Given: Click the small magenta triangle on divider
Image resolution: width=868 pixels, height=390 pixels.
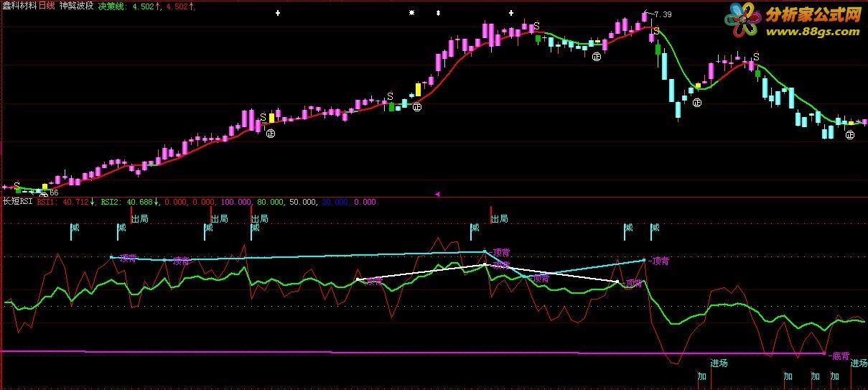Looking at the screenshot, I should pyautogui.click(x=437, y=194).
